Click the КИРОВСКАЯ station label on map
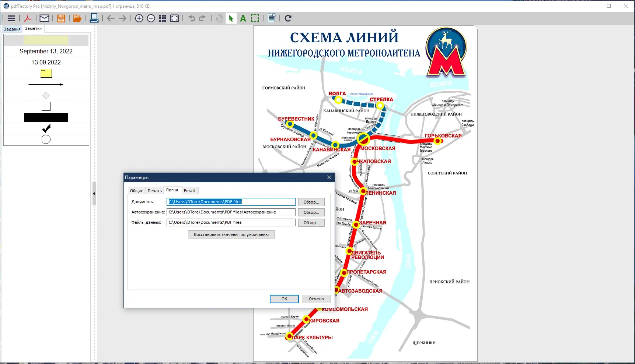The height and width of the screenshot is (364, 635). (x=324, y=321)
